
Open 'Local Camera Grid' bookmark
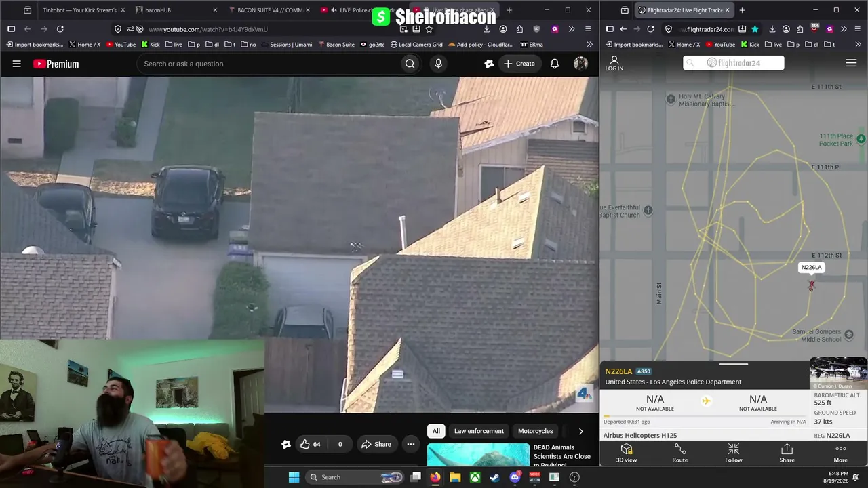coord(416,45)
